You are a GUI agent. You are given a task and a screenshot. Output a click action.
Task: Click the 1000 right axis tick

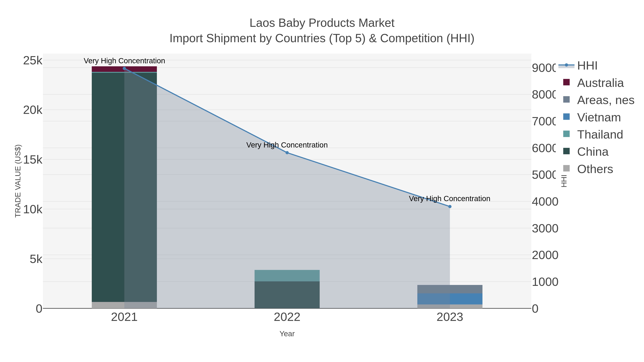[545, 282]
